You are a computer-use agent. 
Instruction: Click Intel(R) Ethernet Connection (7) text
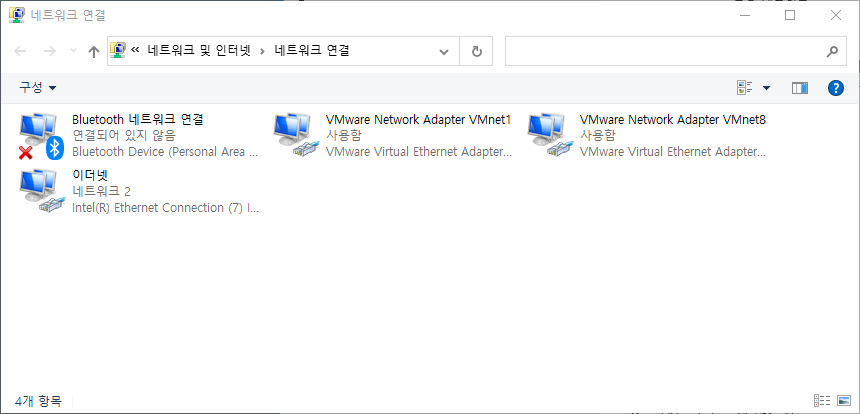pyautogui.click(x=165, y=208)
